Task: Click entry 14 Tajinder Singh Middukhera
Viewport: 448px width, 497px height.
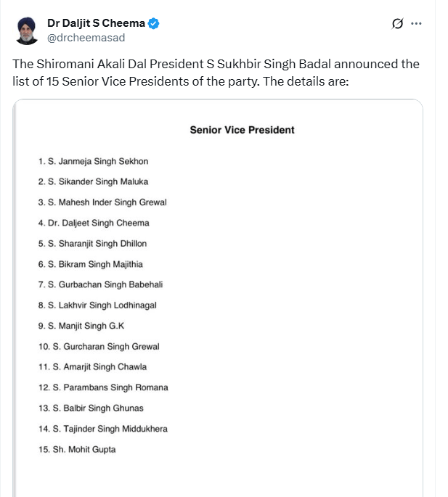Action: coord(103,429)
